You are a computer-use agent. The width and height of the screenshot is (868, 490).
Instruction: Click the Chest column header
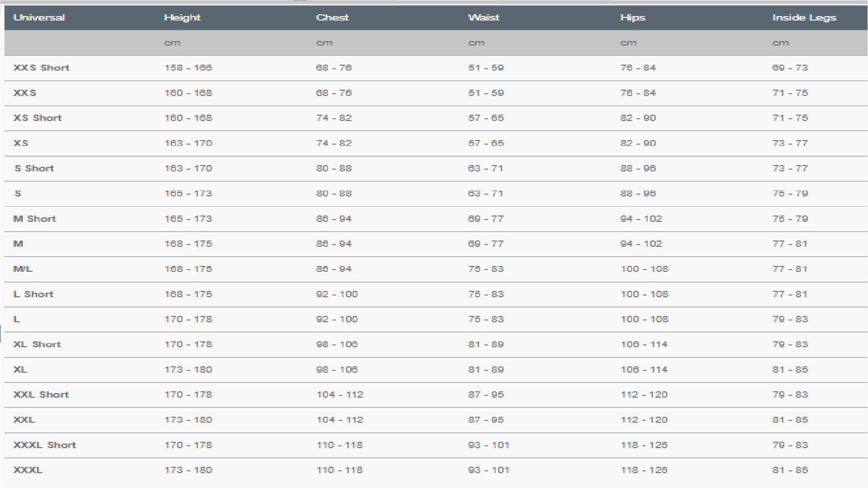tap(332, 18)
